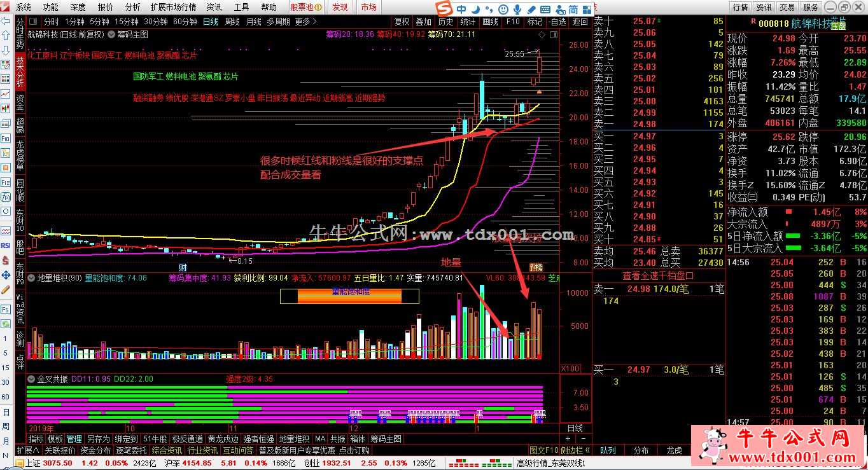Toggle 叠加 overlay button
This screenshot has width=868, height=470.
(x=424, y=22)
